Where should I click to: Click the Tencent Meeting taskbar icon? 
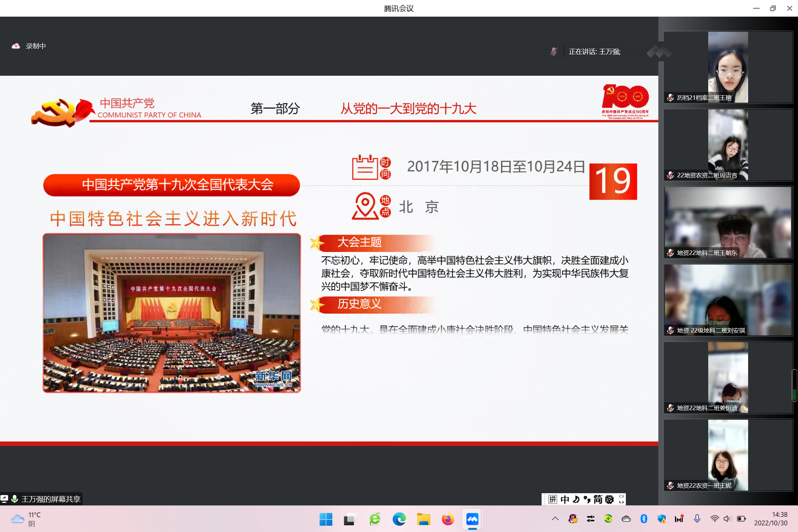[x=473, y=519]
